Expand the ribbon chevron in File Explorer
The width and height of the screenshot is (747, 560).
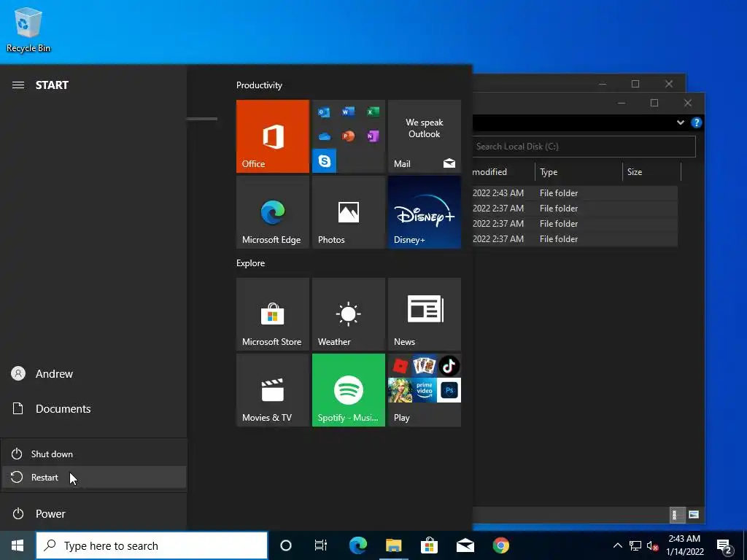[681, 122]
